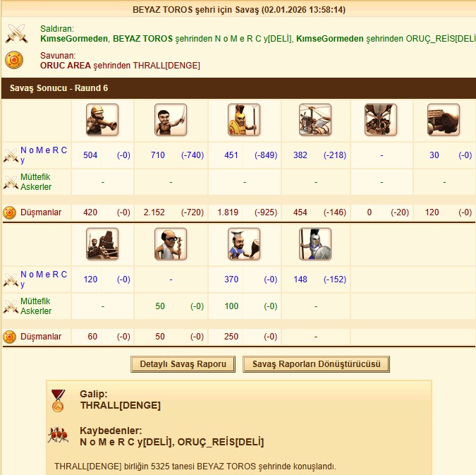The height and width of the screenshot is (475, 476).
Task: Click N o M e R C y name in lower table
Action: [x=44, y=279]
